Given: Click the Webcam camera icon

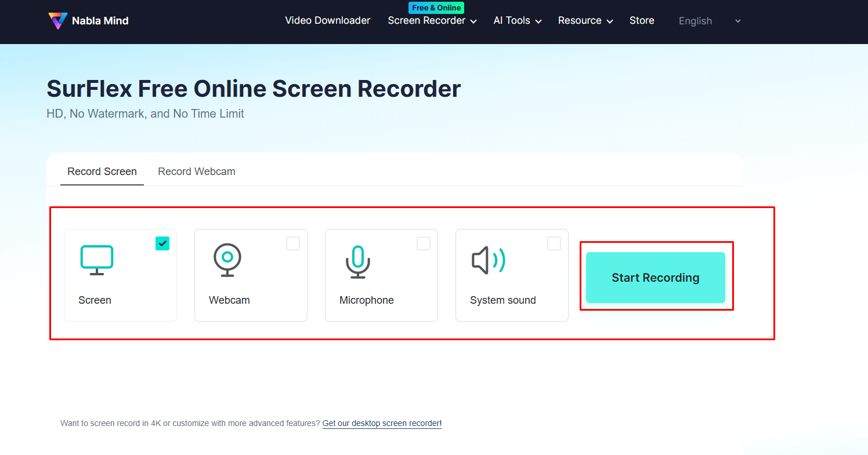Looking at the screenshot, I should 227,260.
